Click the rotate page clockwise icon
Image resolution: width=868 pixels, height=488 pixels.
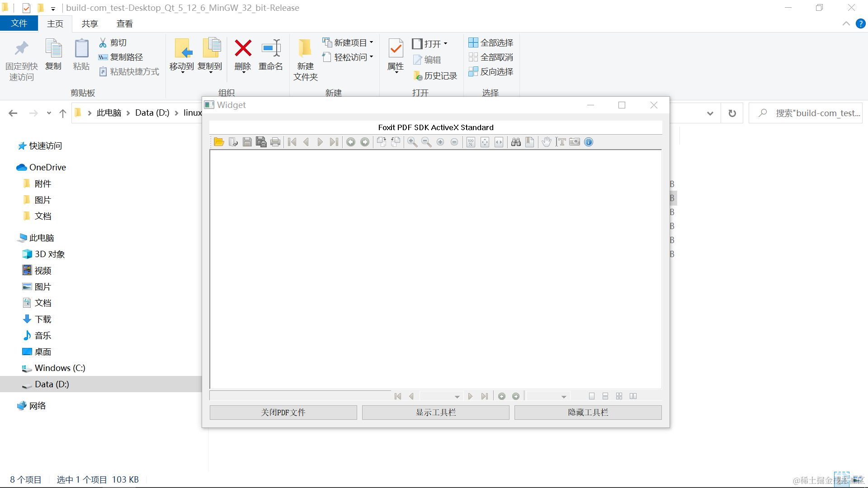pos(382,142)
